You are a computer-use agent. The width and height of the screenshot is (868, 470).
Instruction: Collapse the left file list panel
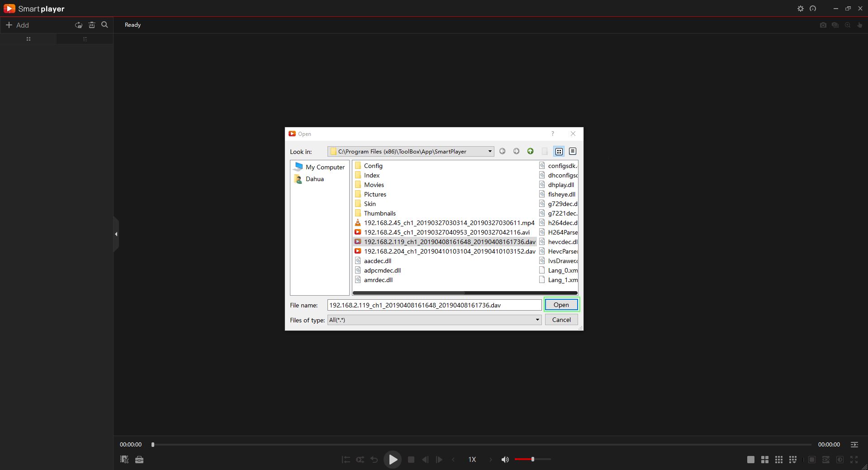[116, 234]
